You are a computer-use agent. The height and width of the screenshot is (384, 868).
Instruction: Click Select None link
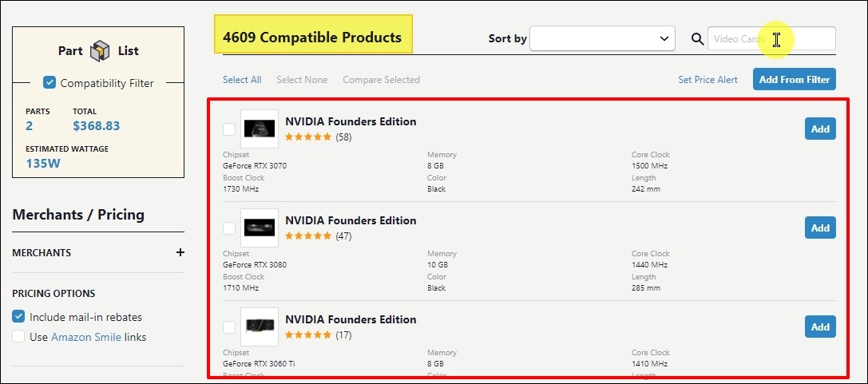[302, 80]
